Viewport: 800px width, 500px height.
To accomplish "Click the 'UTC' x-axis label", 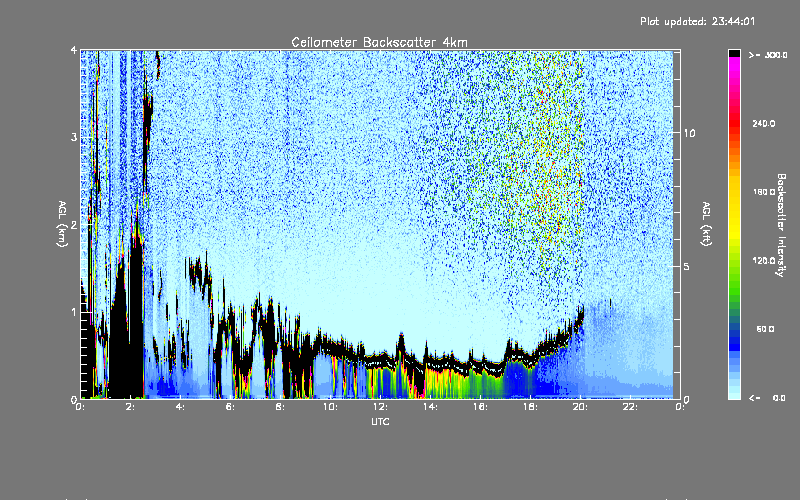I will [380, 421].
